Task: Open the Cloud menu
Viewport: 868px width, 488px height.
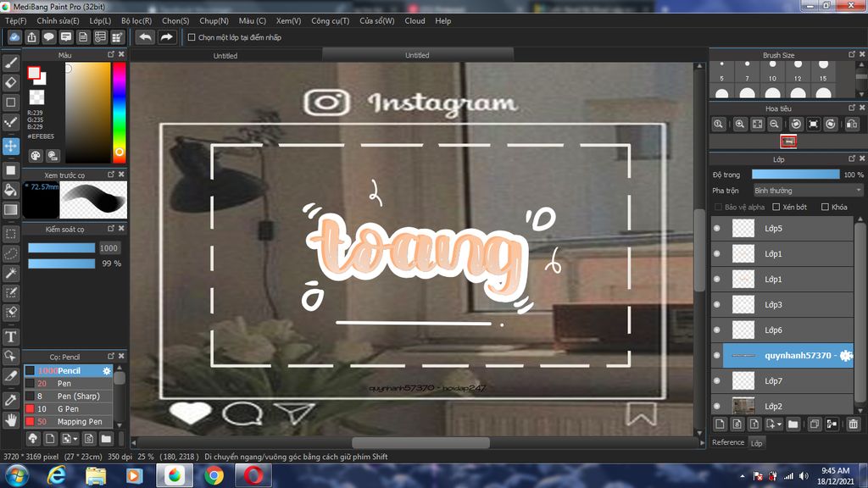Action: click(x=415, y=20)
